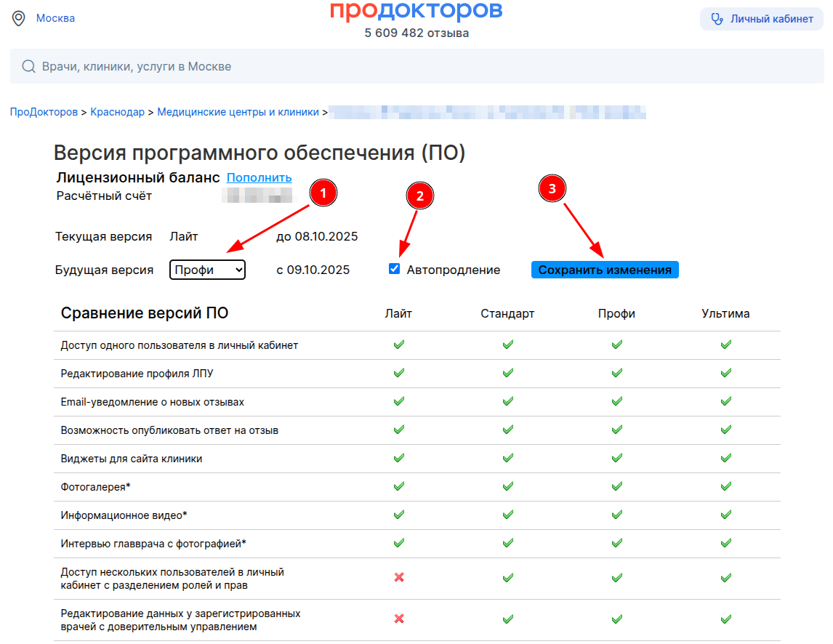Click the Пополнить link
Image resolution: width=833 pixels, height=644 pixels.
click(259, 177)
